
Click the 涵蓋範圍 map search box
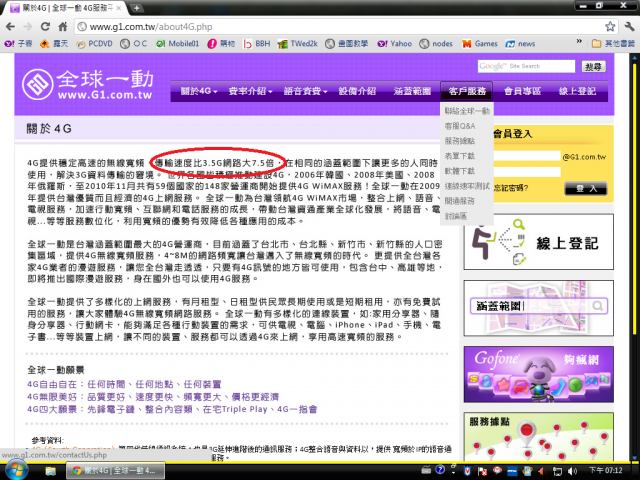(538, 306)
